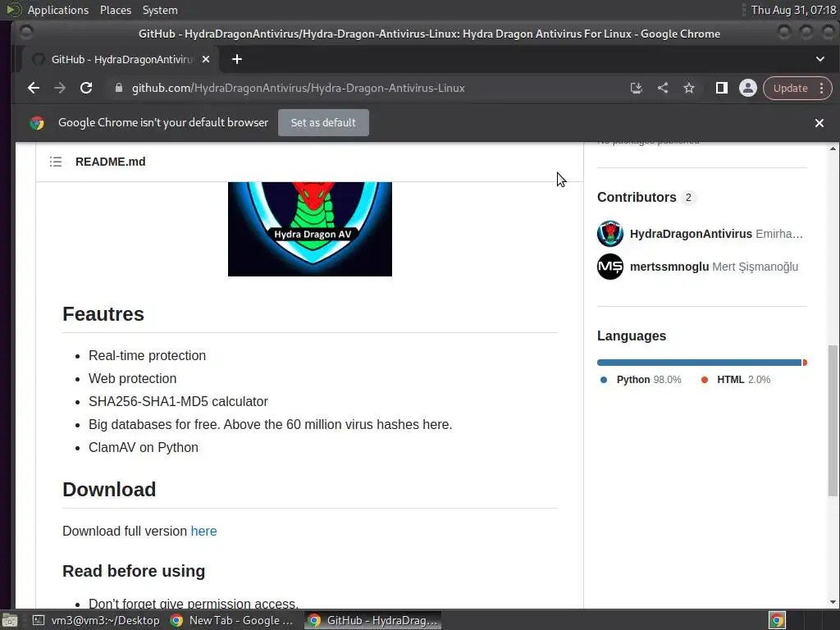
Task: Click the contributors count badge 2
Action: tap(688, 198)
